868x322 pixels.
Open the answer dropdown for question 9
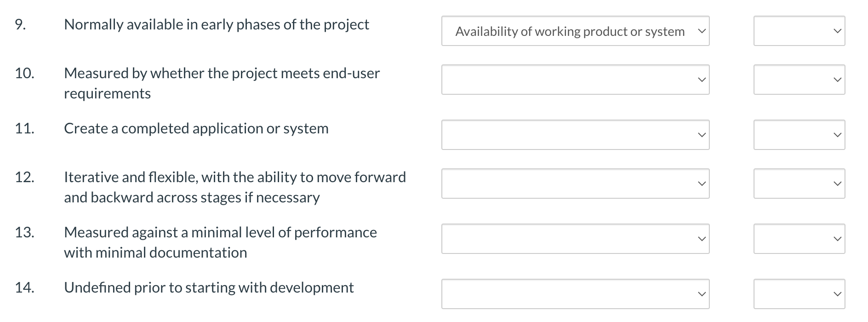pos(575,31)
